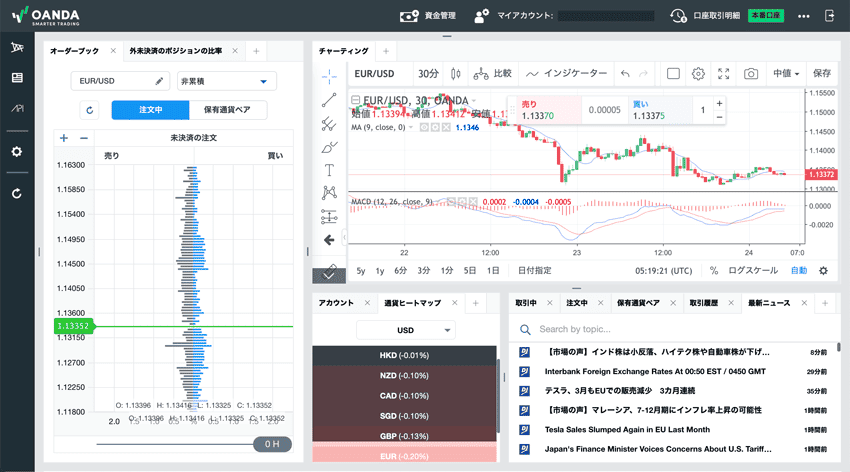Select 5y chart range
This screenshot has width=850, height=472.
[360, 270]
